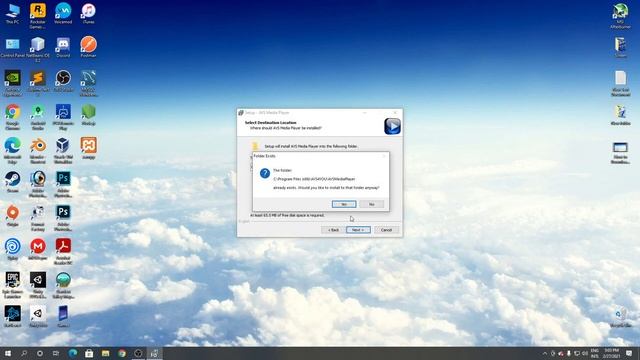Click Yes in the Folder Exists dialog

344,204
